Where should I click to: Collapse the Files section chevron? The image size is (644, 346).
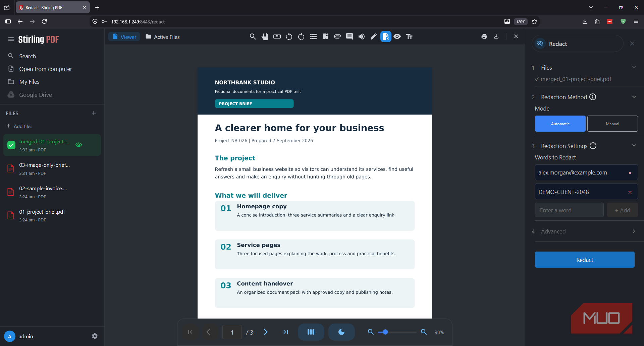[634, 67]
